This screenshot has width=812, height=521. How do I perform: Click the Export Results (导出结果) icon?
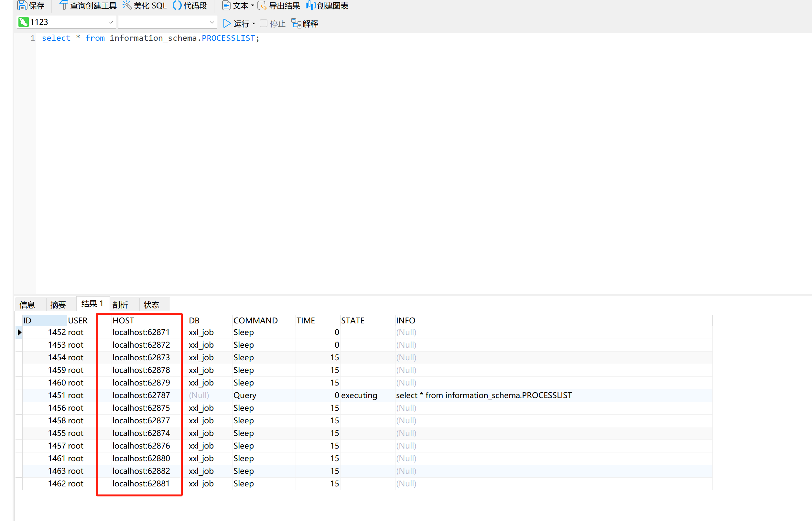[x=262, y=5]
